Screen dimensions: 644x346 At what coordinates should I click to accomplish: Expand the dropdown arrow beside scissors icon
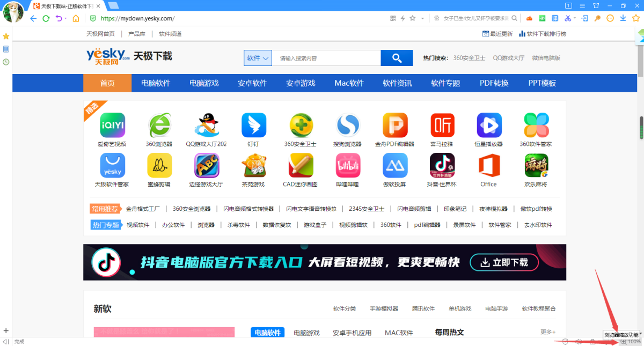pos(575,18)
